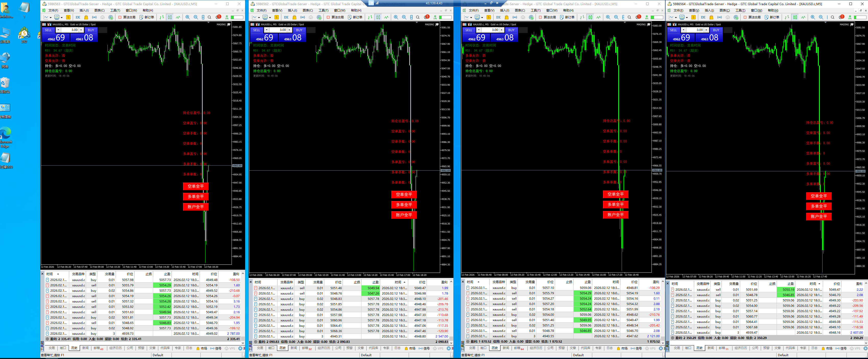
Task: Open volume dropdown beside 3.00 in 5986562 chart
Action: [x=267, y=30]
